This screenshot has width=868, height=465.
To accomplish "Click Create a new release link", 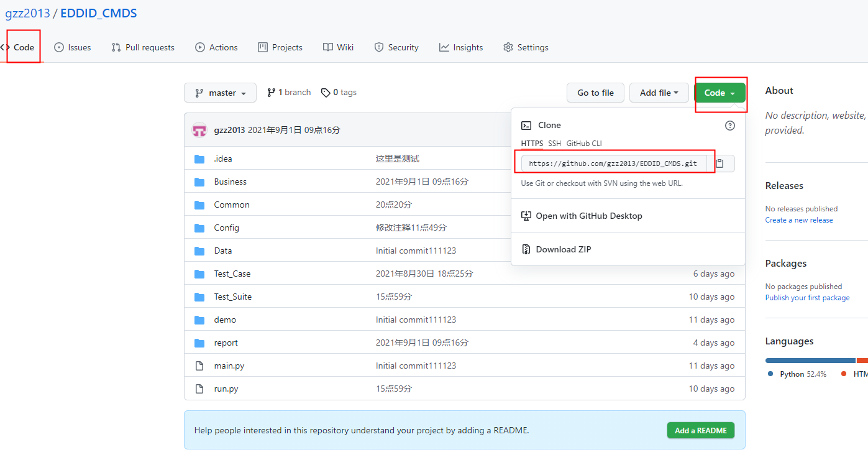I will pyautogui.click(x=799, y=220).
